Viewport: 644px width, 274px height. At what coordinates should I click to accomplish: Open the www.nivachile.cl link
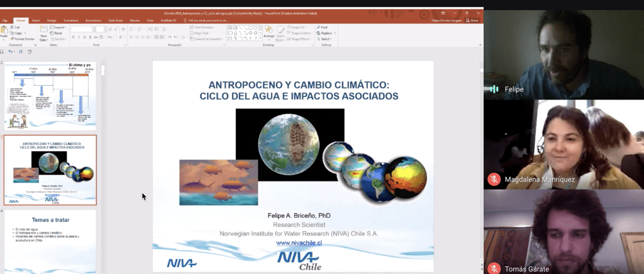click(299, 243)
